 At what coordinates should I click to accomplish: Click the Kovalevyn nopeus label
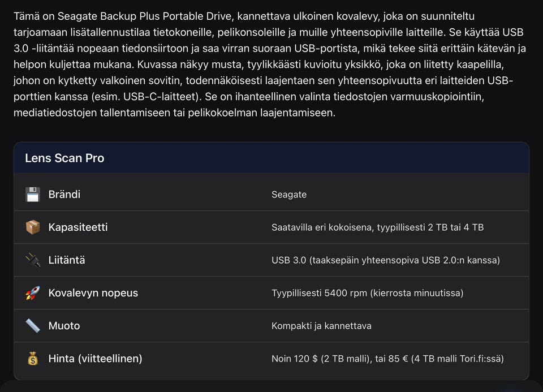pyautogui.click(x=93, y=293)
